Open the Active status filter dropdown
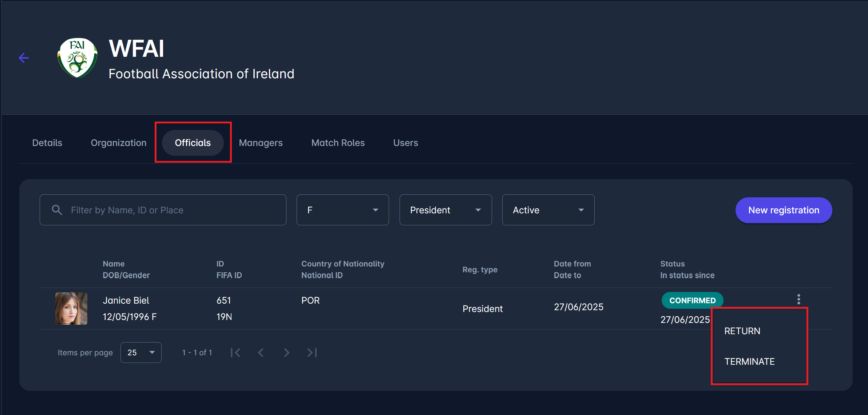Image resolution: width=868 pixels, height=415 pixels. click(x=548, y=210)
